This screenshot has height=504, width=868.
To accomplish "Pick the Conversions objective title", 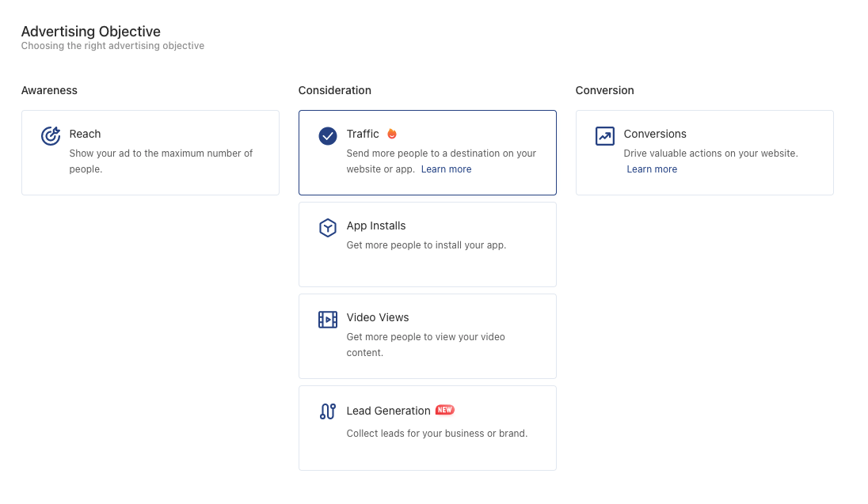I will pyautogui.click(x=655, y=134).
